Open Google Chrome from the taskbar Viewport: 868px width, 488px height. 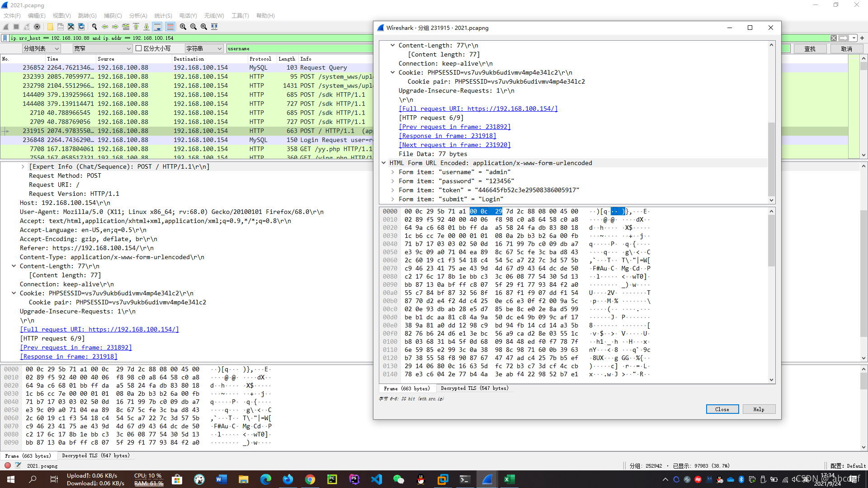(310, 479)
